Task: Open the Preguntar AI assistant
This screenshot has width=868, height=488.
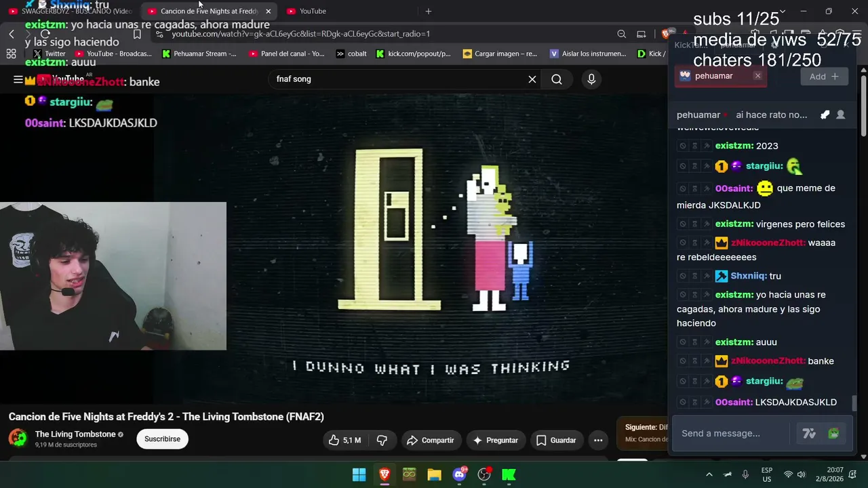Action: (x=496, y=441)
